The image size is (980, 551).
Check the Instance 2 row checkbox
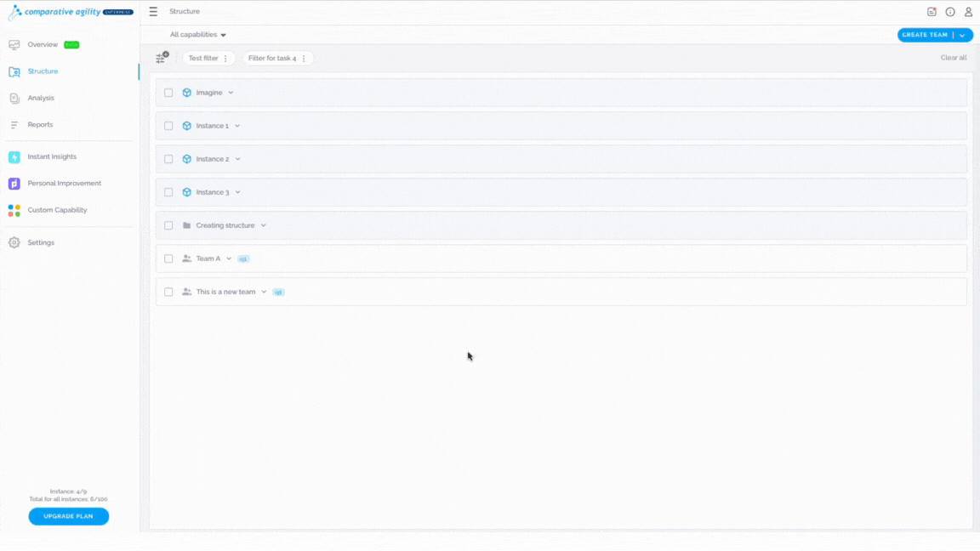(168, 159)
